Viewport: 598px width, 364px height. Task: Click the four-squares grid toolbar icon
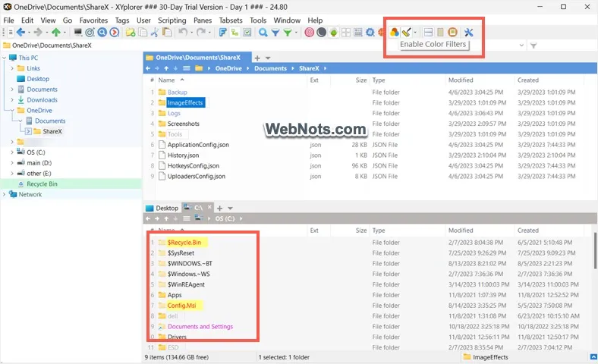coord(346,33)
